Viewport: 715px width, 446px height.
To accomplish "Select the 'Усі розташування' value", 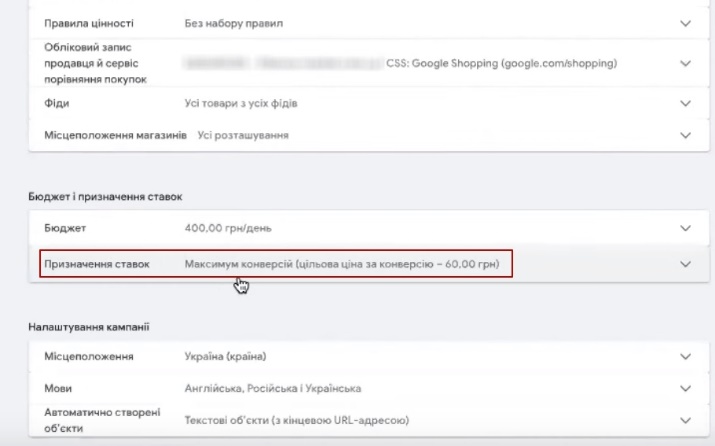I will pyautogui.click(x=243, y=135).
